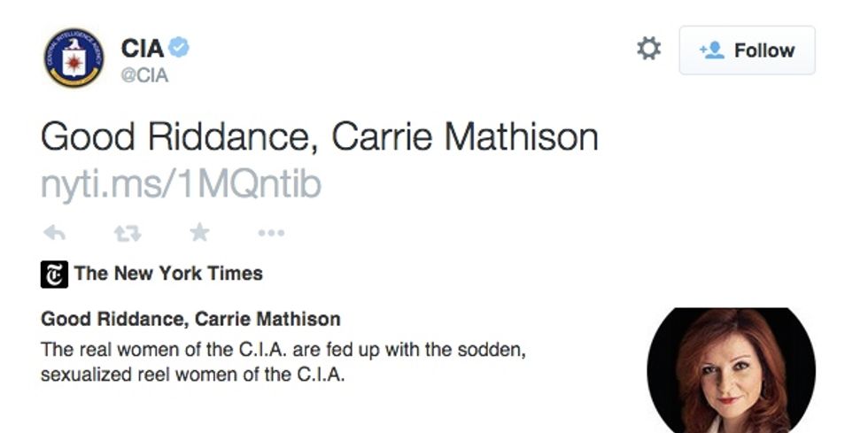Viewport: 868px width, 433px height.
Task: Open the gear settings dropdown
Action: point(648,50)
